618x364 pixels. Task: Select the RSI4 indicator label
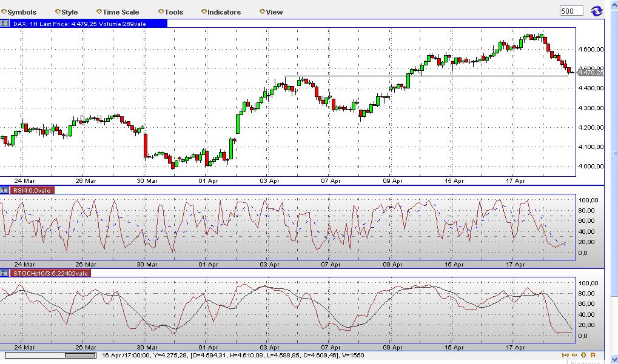[x=32, y=190]
